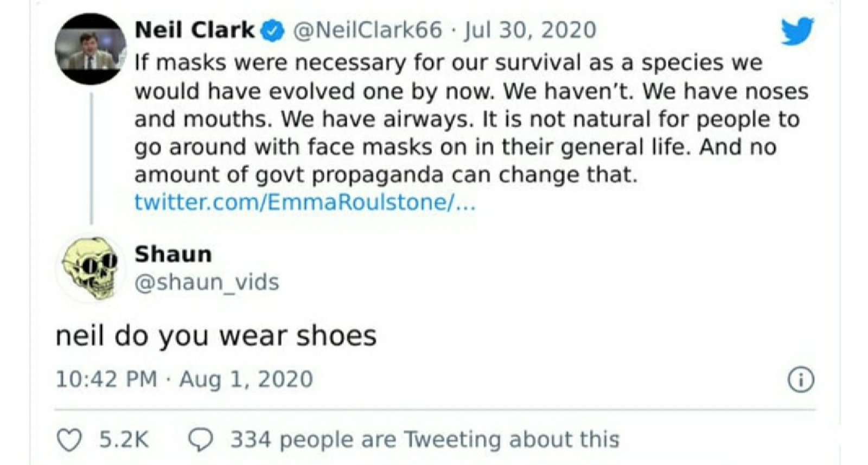Click the 5.2K likes count
The width and height of the screenshot is (868, 465).
[x=124, y=439]
